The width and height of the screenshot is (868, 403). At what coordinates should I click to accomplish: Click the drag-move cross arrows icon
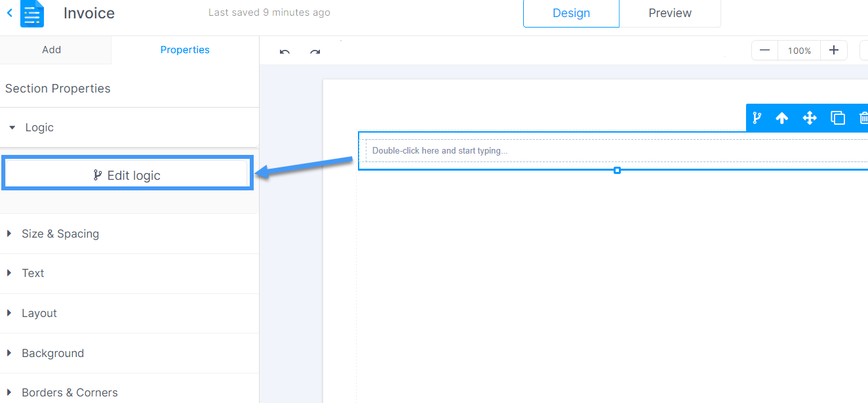pos(810,118)
